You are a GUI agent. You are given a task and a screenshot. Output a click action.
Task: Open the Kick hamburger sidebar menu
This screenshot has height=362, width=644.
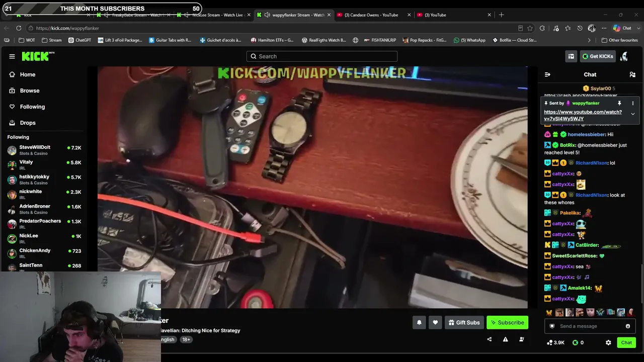click(12, 56)
